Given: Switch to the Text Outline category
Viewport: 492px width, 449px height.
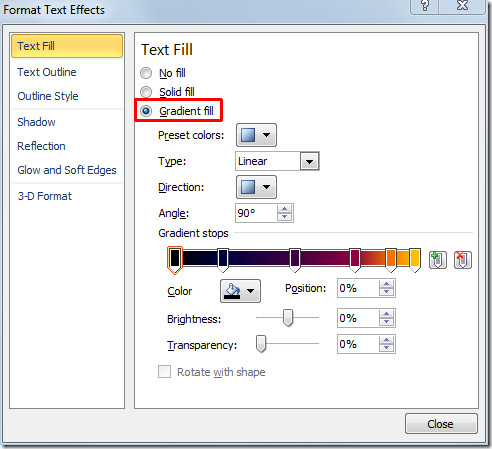Looking at the screenshot, I should (x=47, y=72).
